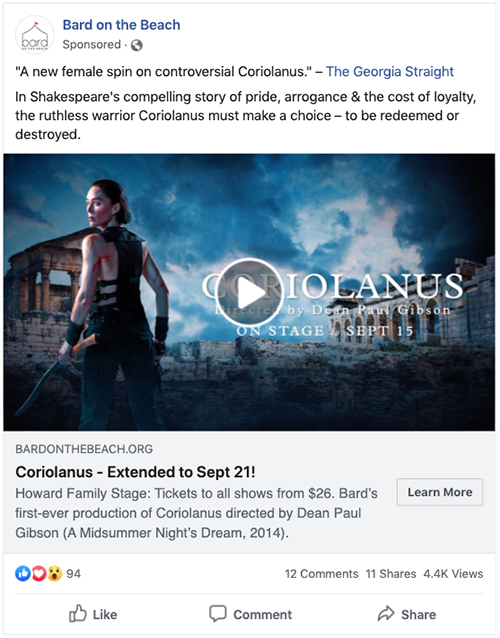View the 11 Shares

(x=391, y=574)
